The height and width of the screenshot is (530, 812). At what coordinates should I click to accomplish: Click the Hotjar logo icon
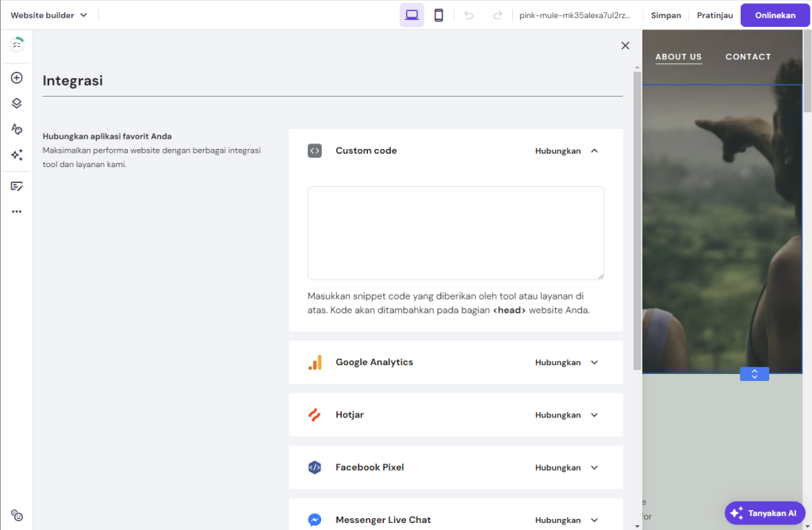point(315,414)
